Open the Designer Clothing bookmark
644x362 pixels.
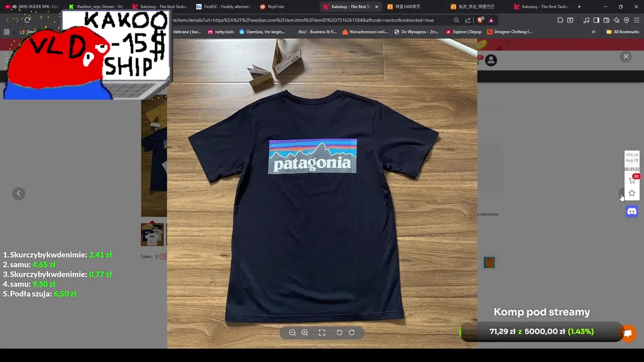(509, 32)
